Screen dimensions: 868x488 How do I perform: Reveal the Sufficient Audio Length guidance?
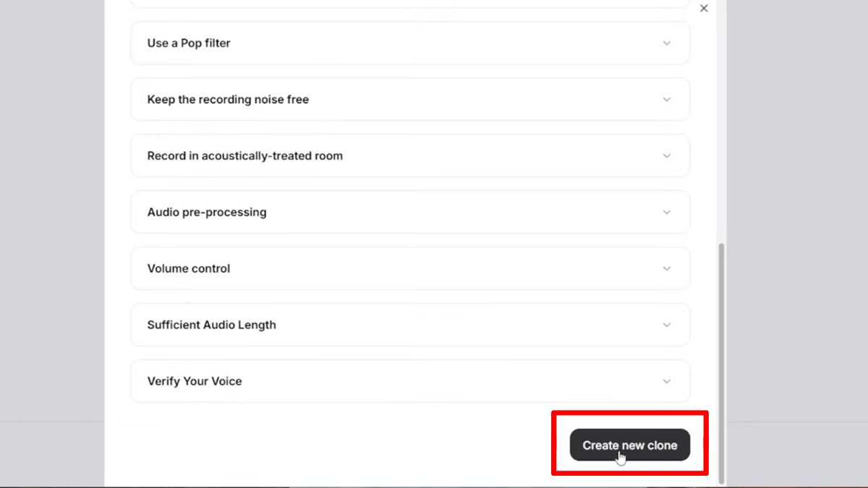point(211,325)
